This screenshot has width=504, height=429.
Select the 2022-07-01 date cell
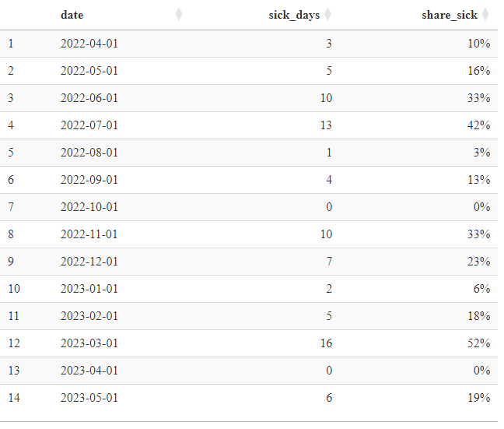tap(89, 125)
